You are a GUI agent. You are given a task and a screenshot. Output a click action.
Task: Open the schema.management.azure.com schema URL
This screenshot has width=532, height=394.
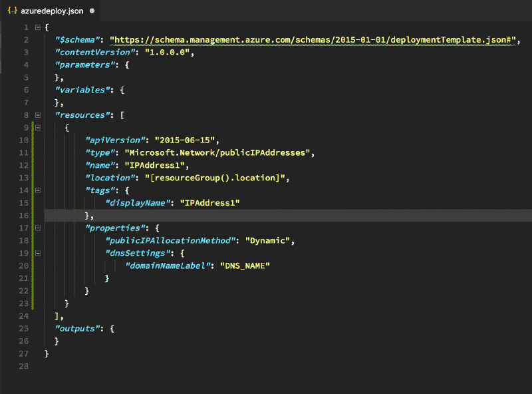(313, 40)
